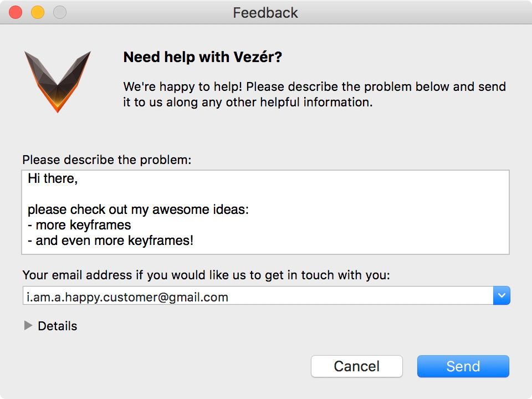Viewport: 532px width, 399px height.
Task: Click the 'We're happy to help!' paragraph
Action: [x=314, y=94]
